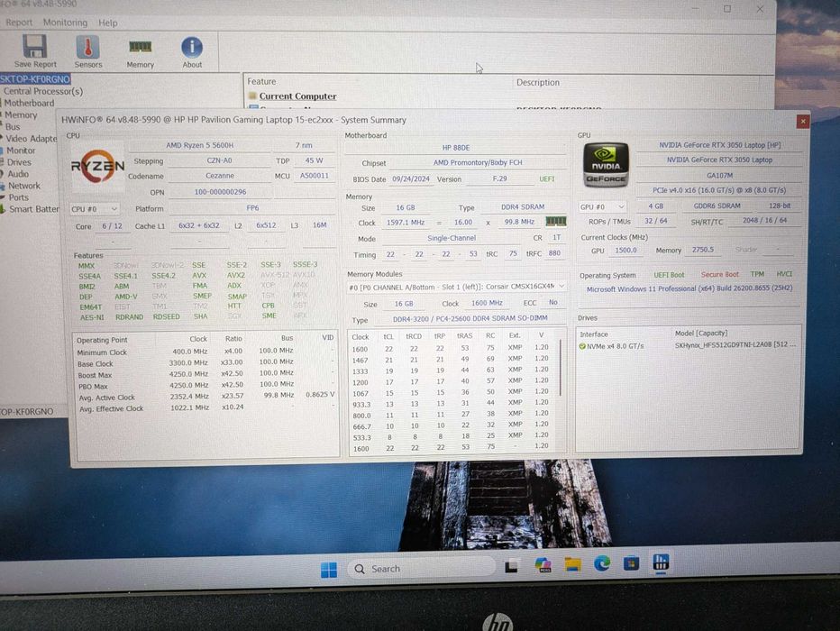Open the Report menu
The image size is (840, 631).
[x=19, y=23]
